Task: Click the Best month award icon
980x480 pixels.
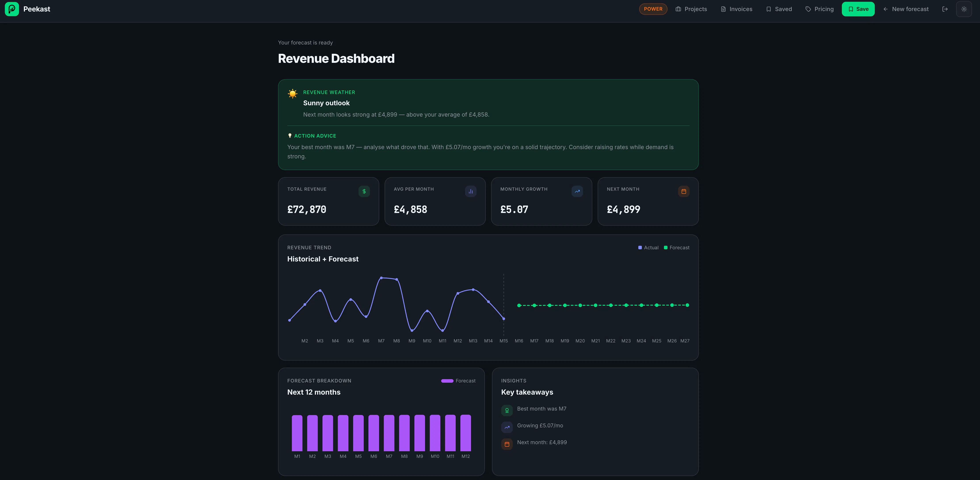Action: [507, 411]
